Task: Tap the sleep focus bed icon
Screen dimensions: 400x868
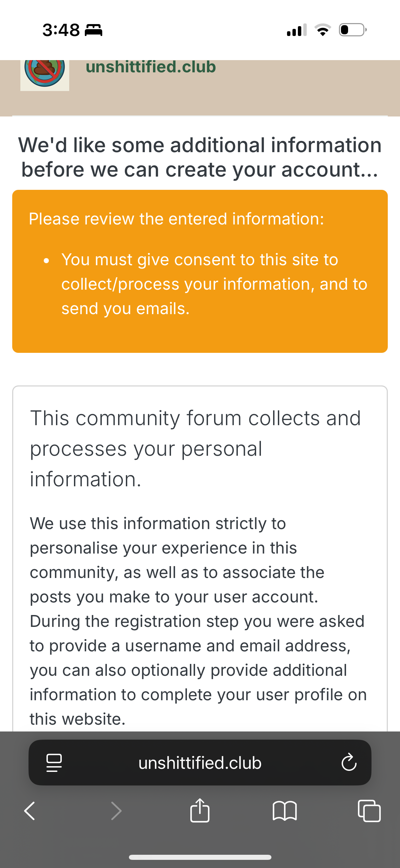Action: 93,30
